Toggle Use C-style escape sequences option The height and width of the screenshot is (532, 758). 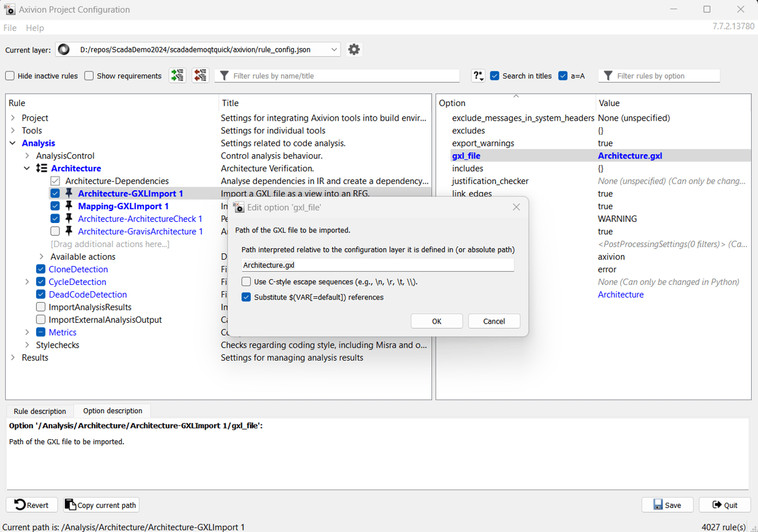click(246, 282)
